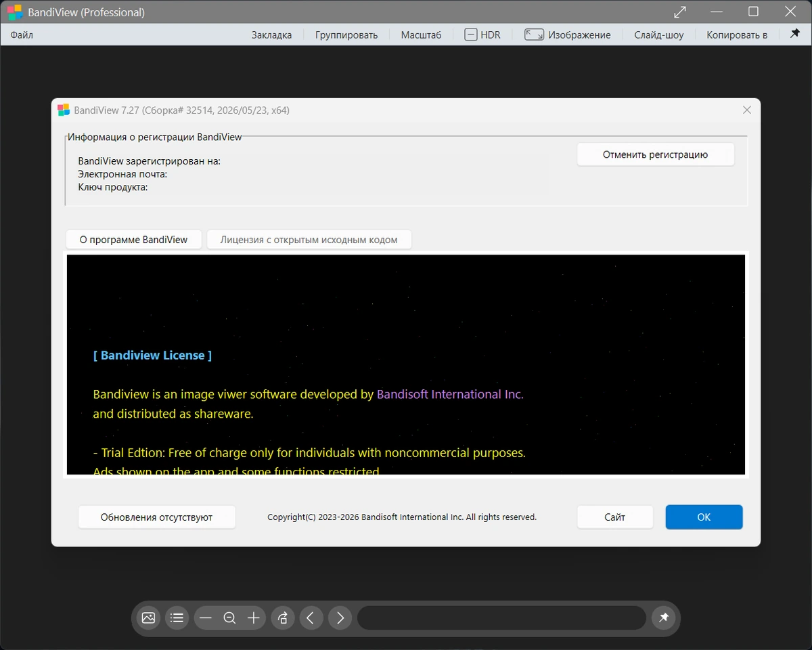Image resolution: width=812 pixels, height=650 pixels.
Task: Click the bottom toolbar file path field
Action: point(501,617)
